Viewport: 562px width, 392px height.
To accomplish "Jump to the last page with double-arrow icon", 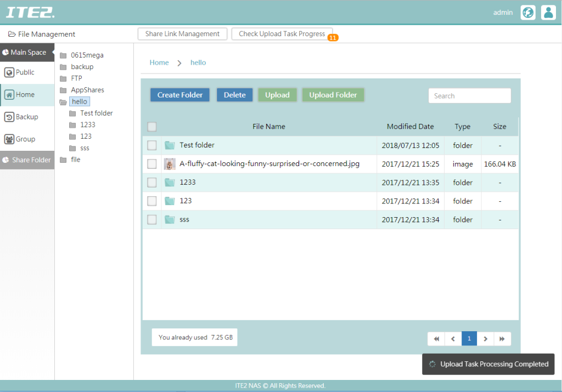I will (x=502, y=339).
